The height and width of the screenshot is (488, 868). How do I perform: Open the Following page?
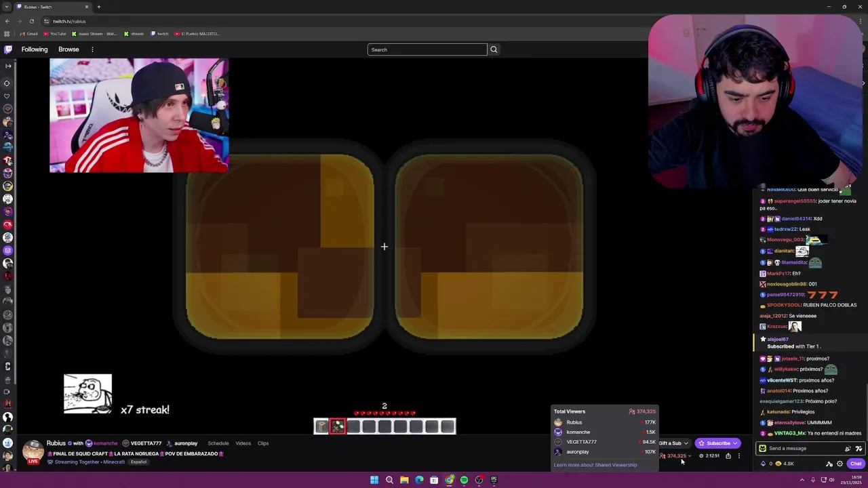[x=35, y=49]
